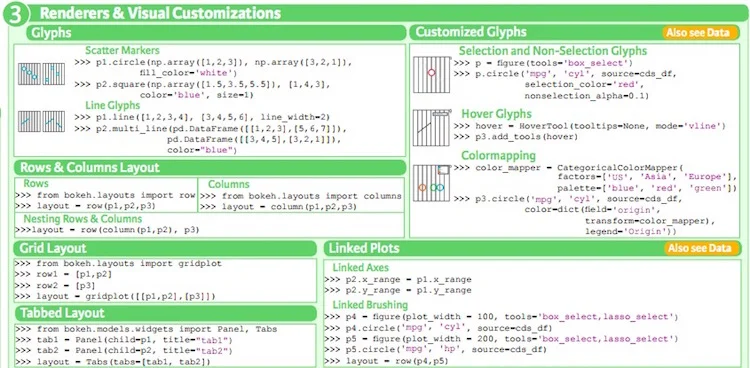The image size is (750, 368).
Task: Click the Also see Data badge beside Linked Plots
Action: pos(702,248)
